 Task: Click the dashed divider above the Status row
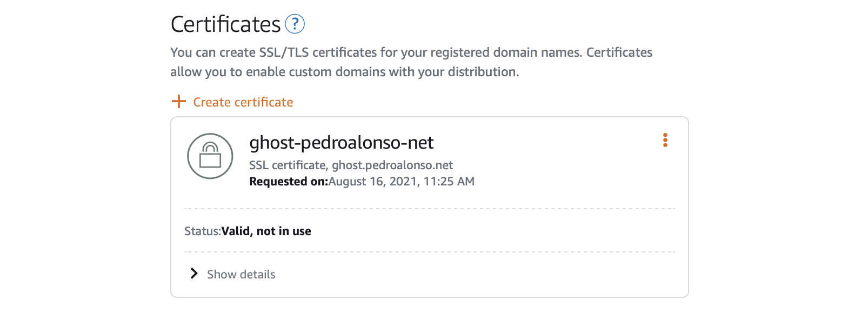click(x=430, y=209)
